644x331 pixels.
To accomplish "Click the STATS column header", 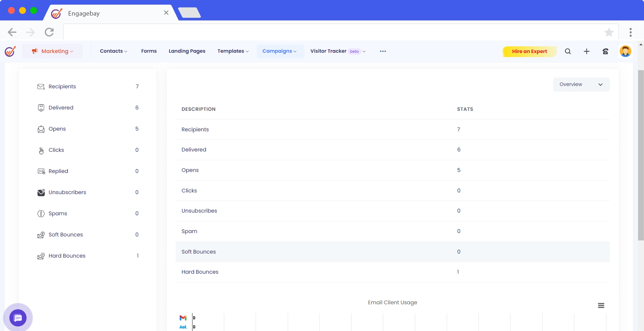I will click(465, 109).
